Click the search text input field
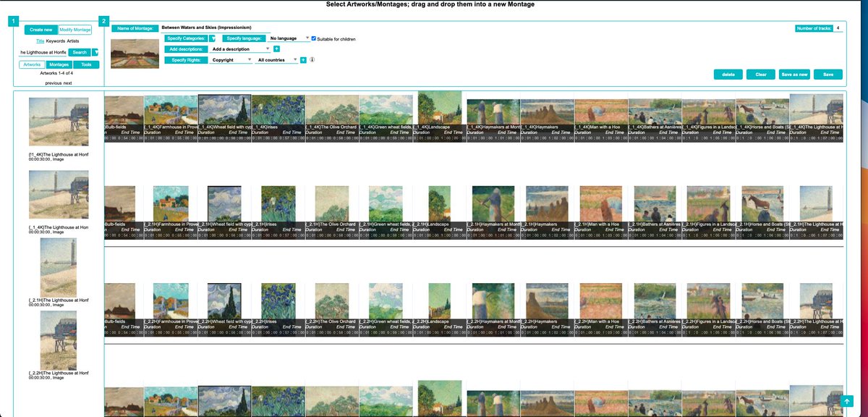868x417 pixels. point(43,52)
